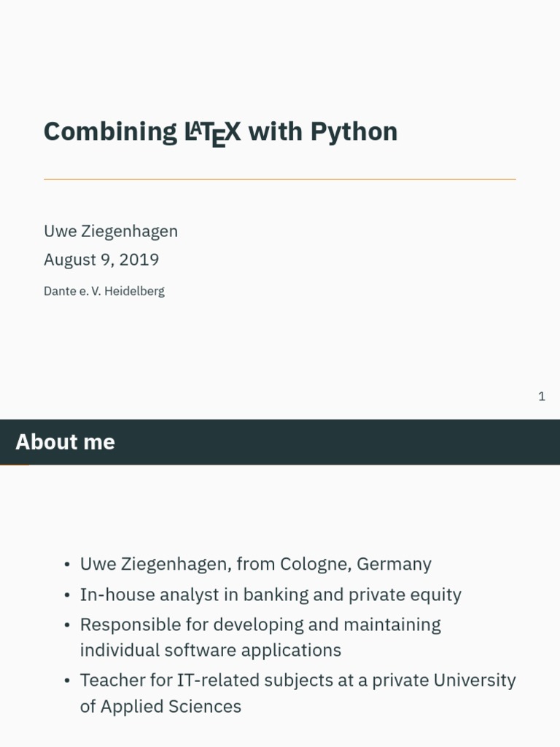Click the orange horizontal rule under the title
560x747 pixels.
coord(279,179)
